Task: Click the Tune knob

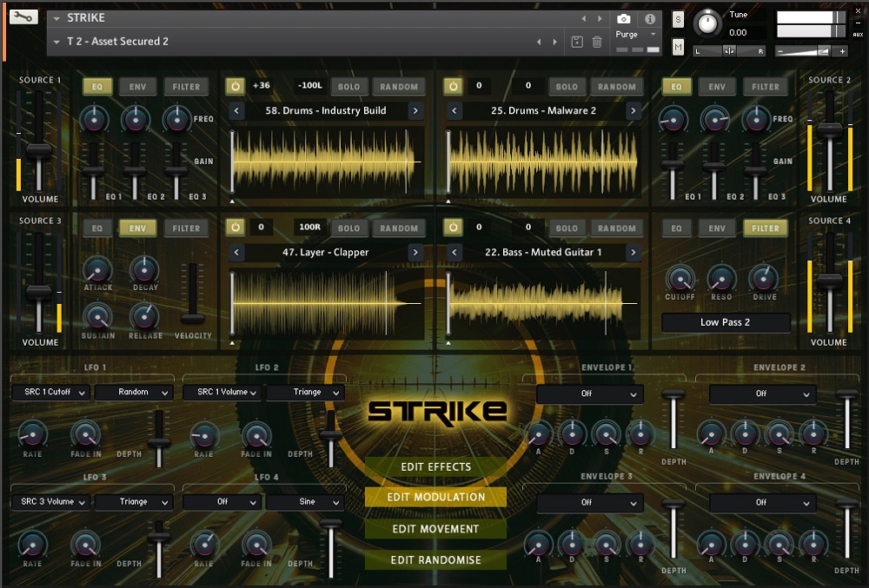Action: (707, 23)
